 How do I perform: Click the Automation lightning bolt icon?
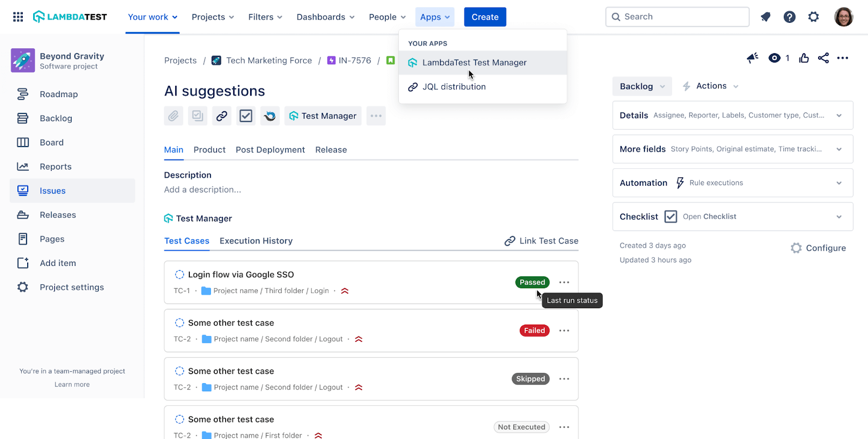(x=680, y=183)
